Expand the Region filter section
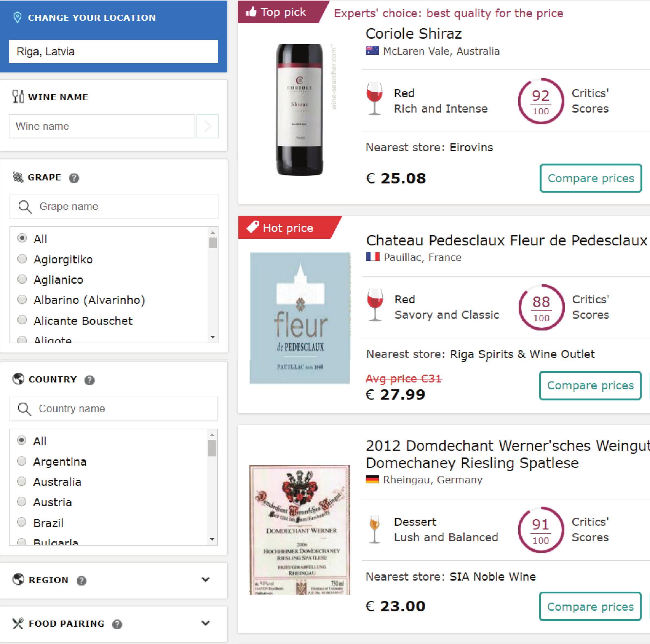Screen dimensions: 650x644 tap(205, 579)
